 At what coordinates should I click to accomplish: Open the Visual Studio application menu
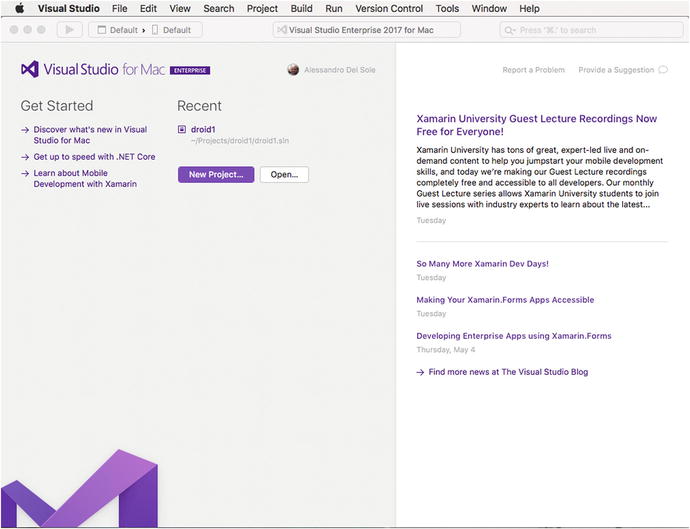69,8
